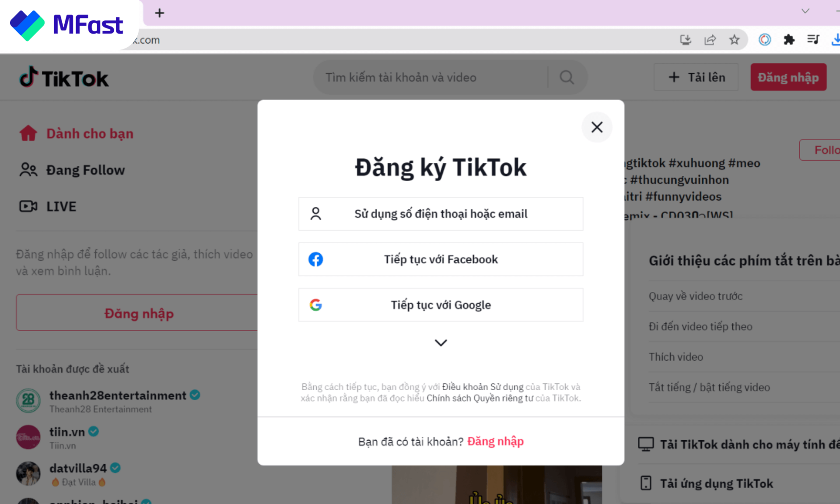Click Tải TikTok dành cho máy tính option

point(739,444)
